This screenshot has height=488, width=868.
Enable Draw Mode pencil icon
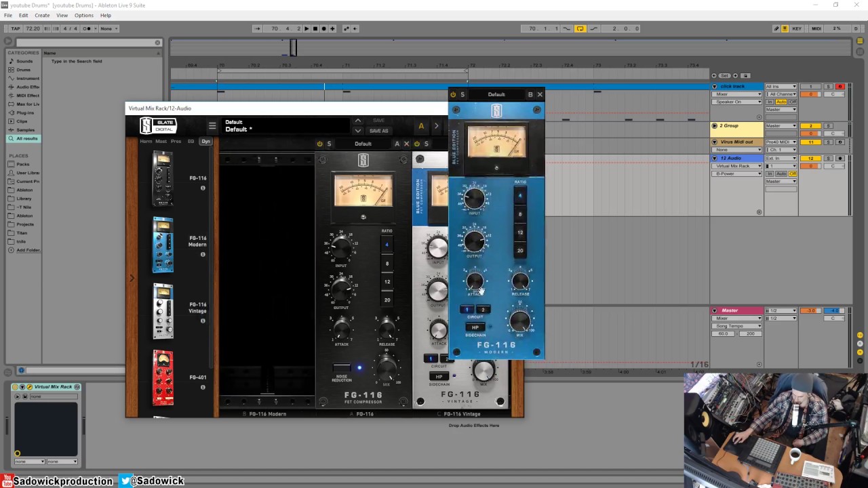(x=776, y=28)
